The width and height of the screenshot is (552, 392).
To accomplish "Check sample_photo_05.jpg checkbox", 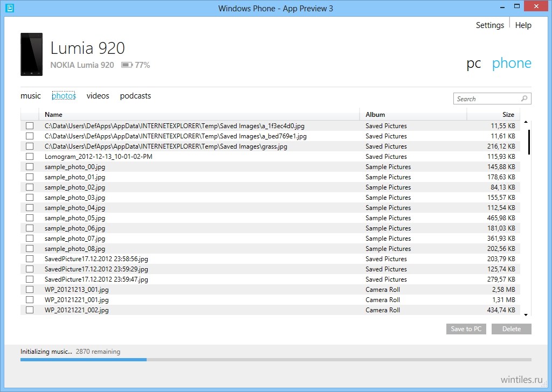I will click(30, 218).
